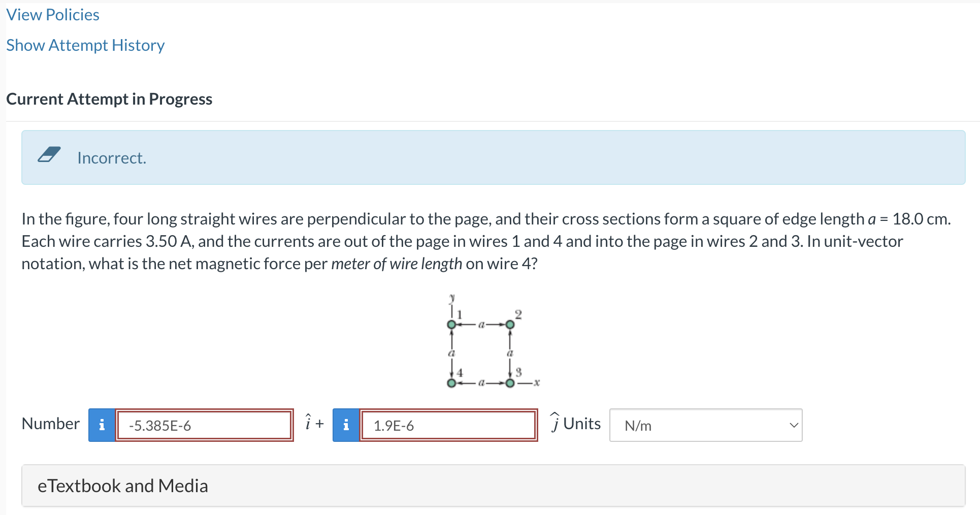The image size is (980, 515).
Task: Click the eraser icon in the Incorrect banner
Action: click(49, 155)
